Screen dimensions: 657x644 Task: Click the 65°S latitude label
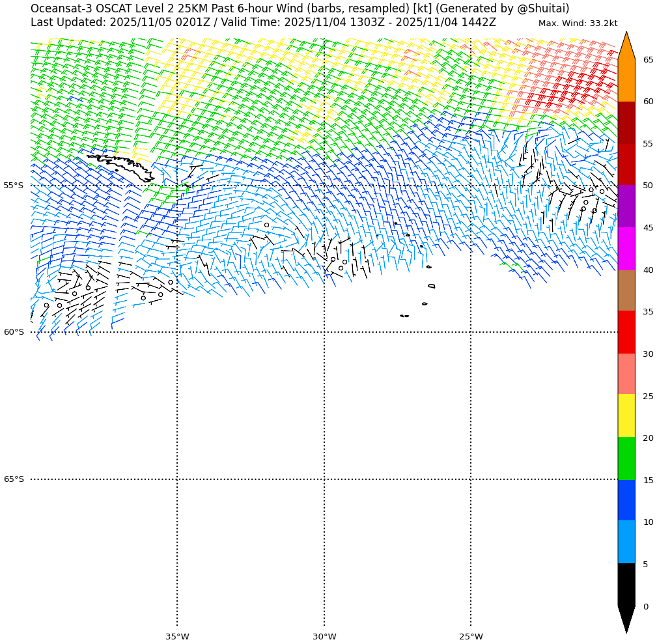point(13,479)
